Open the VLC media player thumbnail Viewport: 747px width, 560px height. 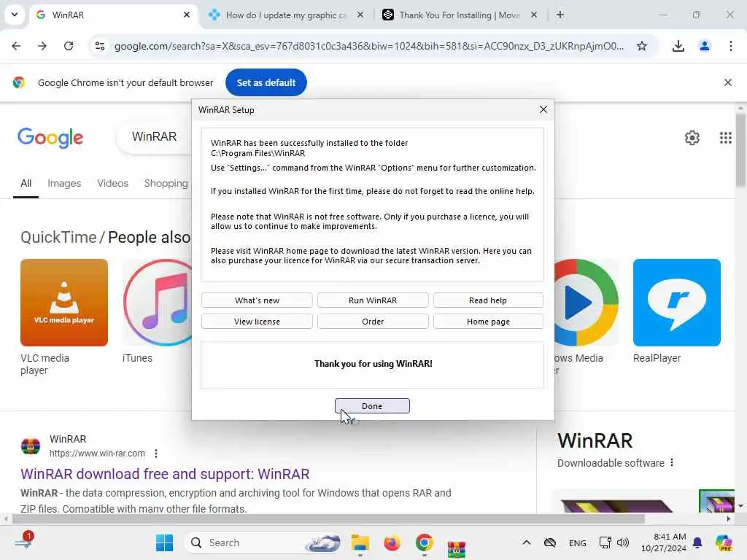pos(64,303)
